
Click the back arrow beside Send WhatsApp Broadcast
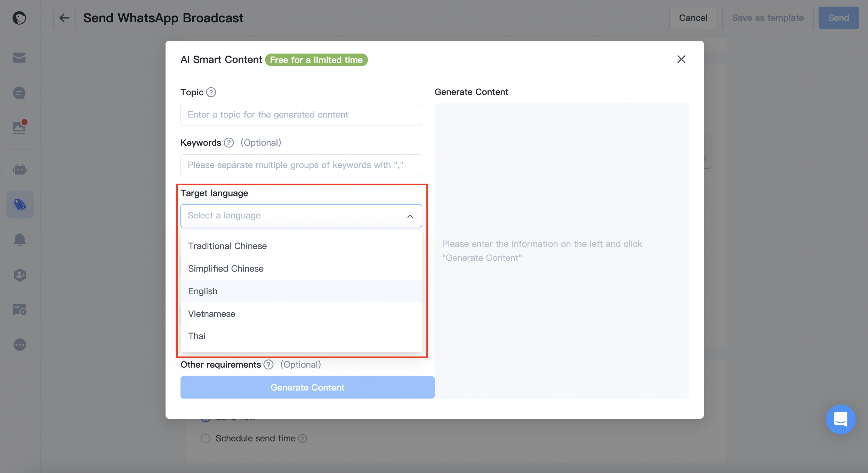pyautogui.click(x=64, y=18)
